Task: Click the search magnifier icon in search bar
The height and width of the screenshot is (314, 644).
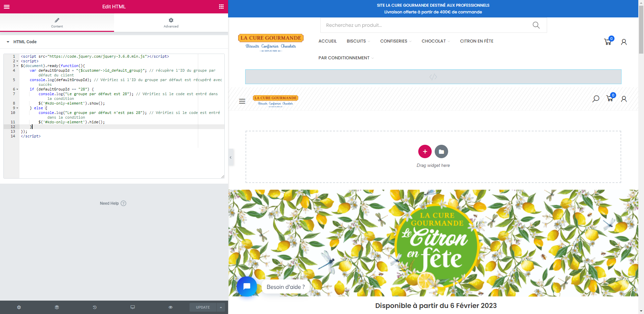Action: (536, 25)
